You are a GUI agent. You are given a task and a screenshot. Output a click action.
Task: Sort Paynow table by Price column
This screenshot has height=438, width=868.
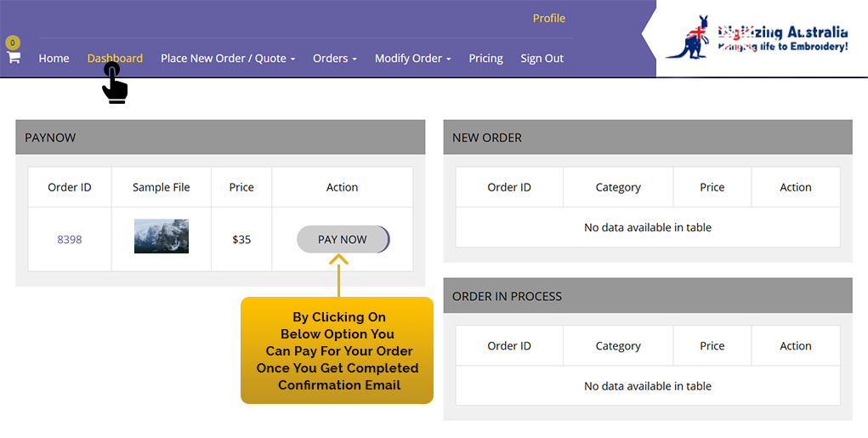coord(241,187)
